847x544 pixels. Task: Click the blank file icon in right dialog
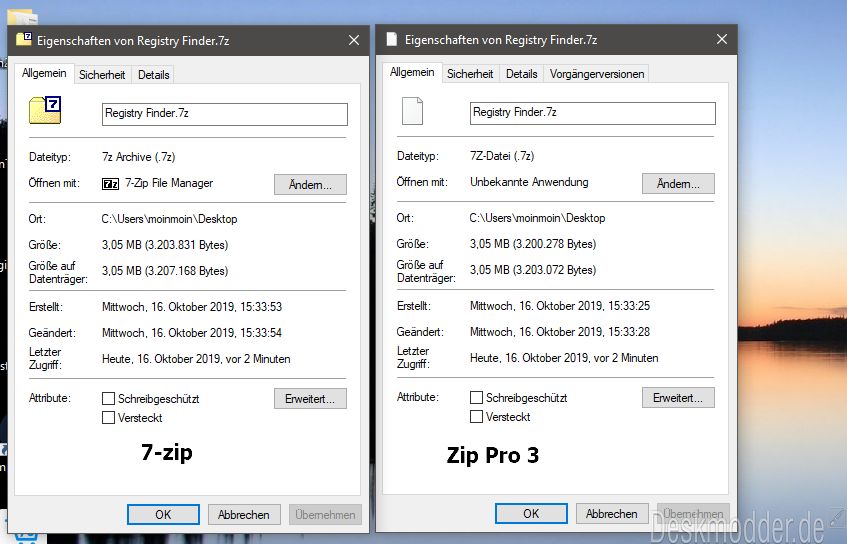coord(413,111)
